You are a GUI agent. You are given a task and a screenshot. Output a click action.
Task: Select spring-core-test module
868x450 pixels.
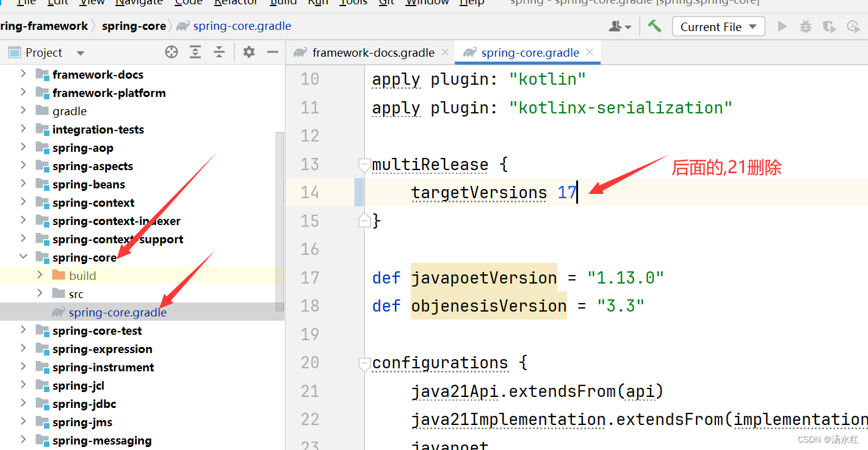pyautogui.click(x=97, y=330)
